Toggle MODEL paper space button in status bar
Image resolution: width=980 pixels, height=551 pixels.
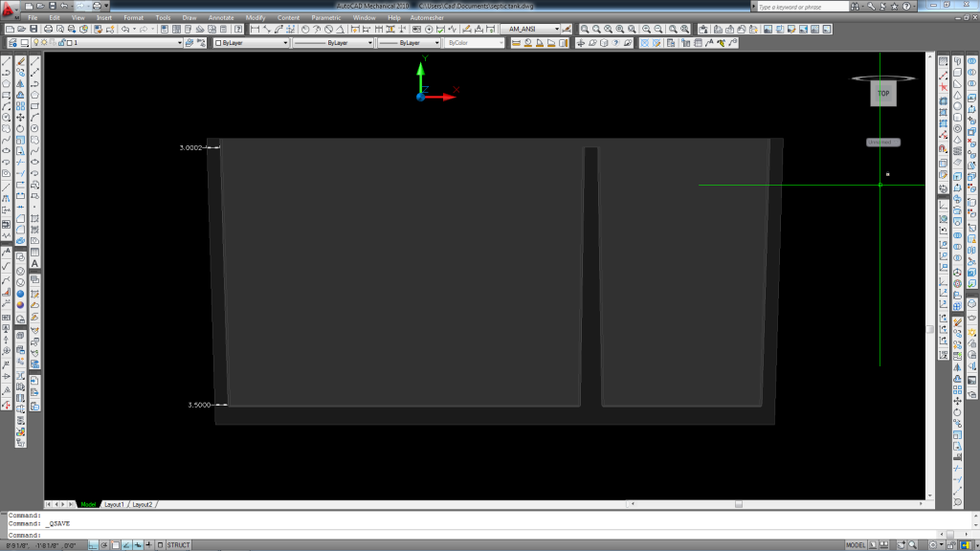tap(856, 545)
